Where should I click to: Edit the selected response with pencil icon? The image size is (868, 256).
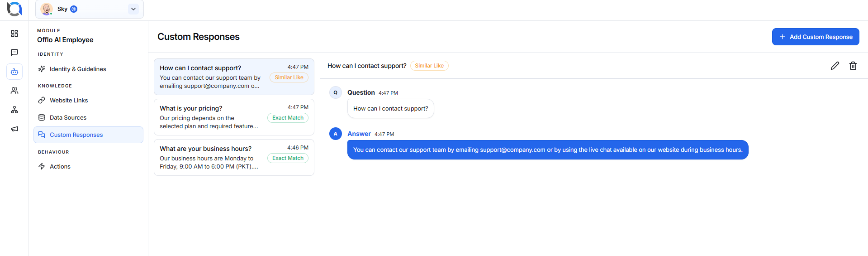point(835,66)
